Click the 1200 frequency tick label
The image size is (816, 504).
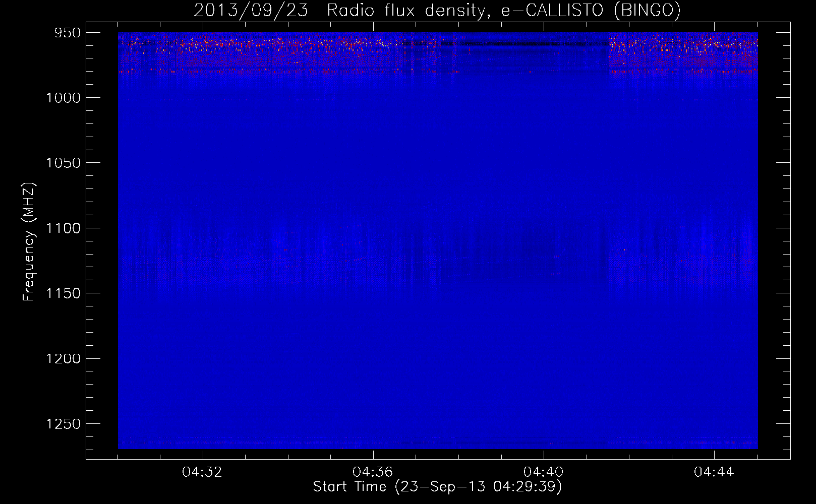[63, 358]
